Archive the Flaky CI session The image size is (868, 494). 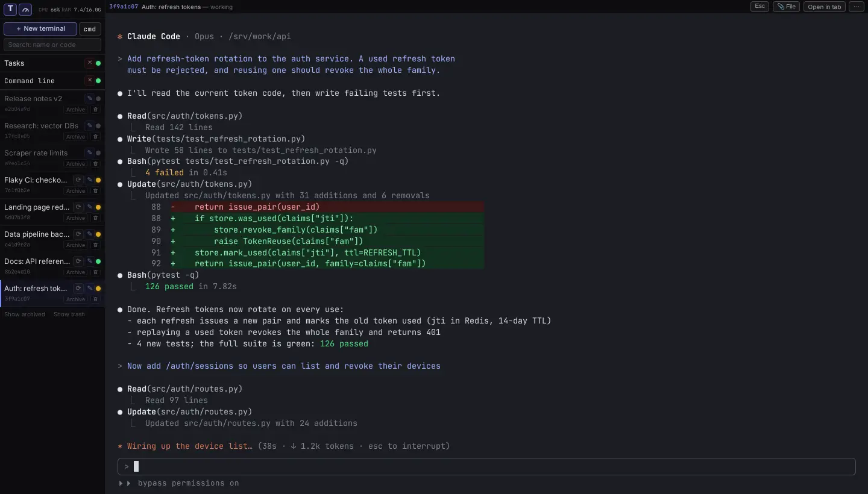pos(76,191)
